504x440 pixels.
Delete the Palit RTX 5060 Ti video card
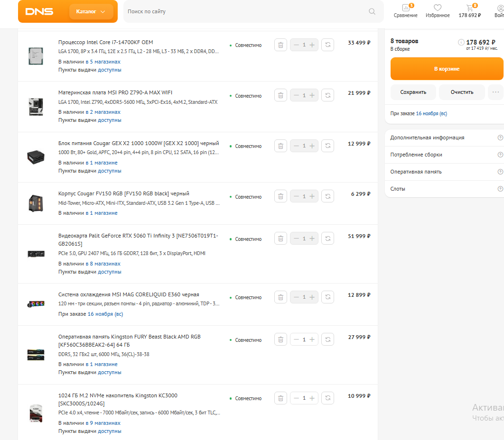[x=280, y=238]
